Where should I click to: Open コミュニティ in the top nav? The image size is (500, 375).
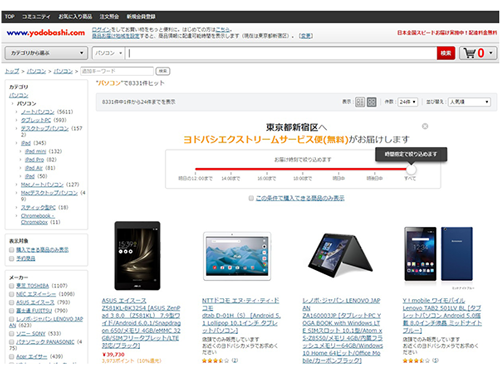coord(36,16)
